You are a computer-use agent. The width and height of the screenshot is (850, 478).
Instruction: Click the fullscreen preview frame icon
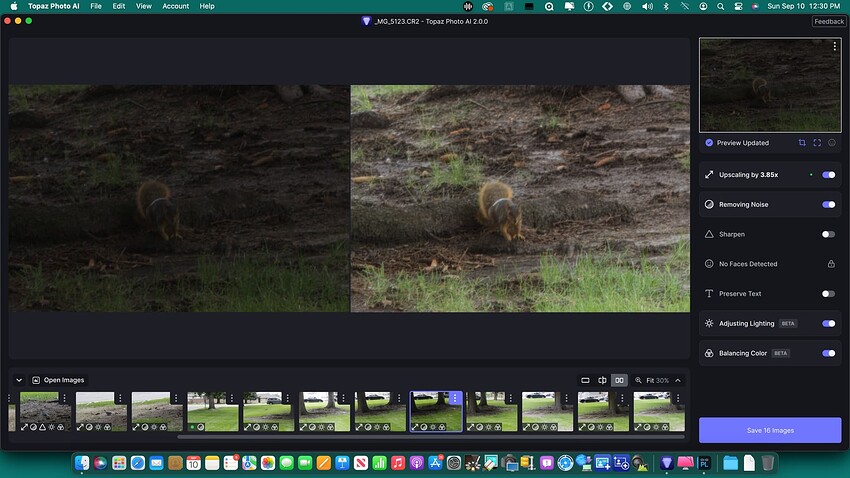pyautogui.click(x=817, y=143)
